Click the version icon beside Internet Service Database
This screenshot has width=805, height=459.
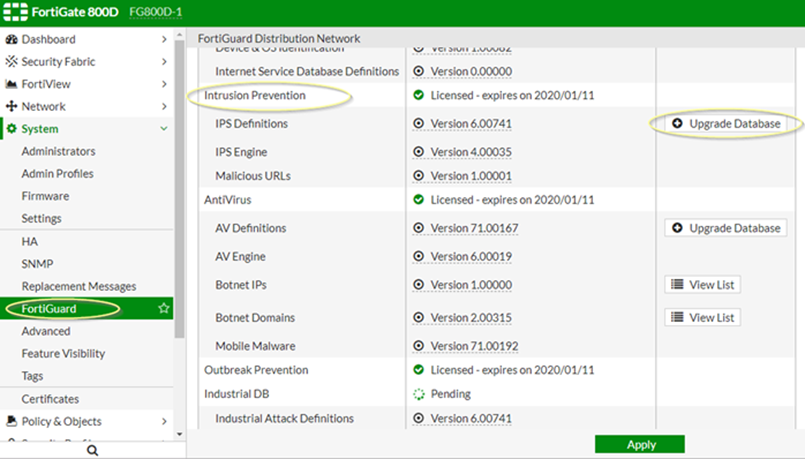point(419,71)
